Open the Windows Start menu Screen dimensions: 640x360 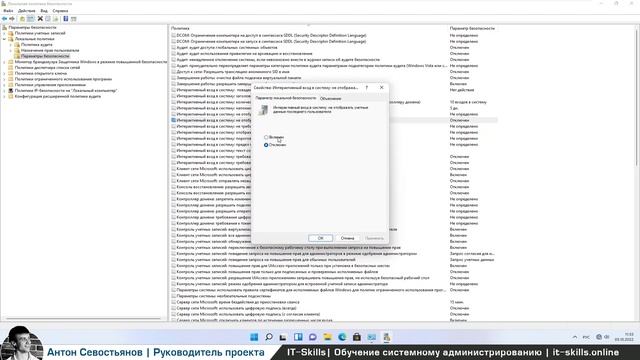[x=254, y=337]
